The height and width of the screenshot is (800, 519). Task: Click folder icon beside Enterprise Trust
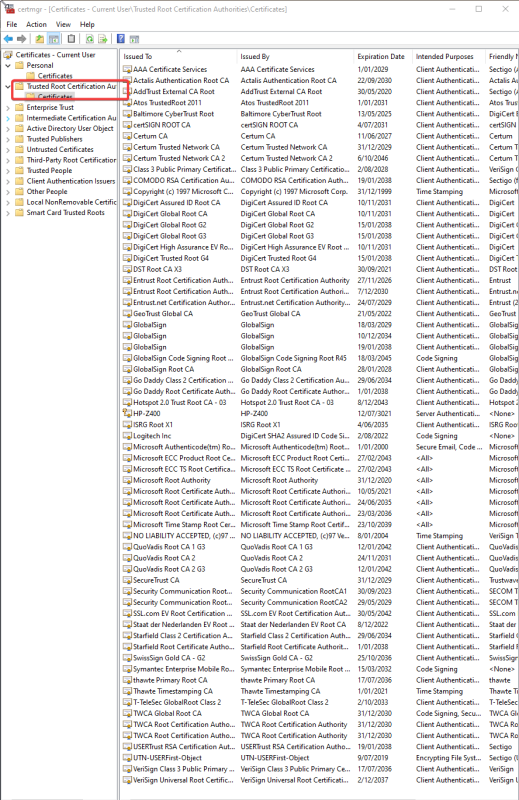tap(19, 107)
